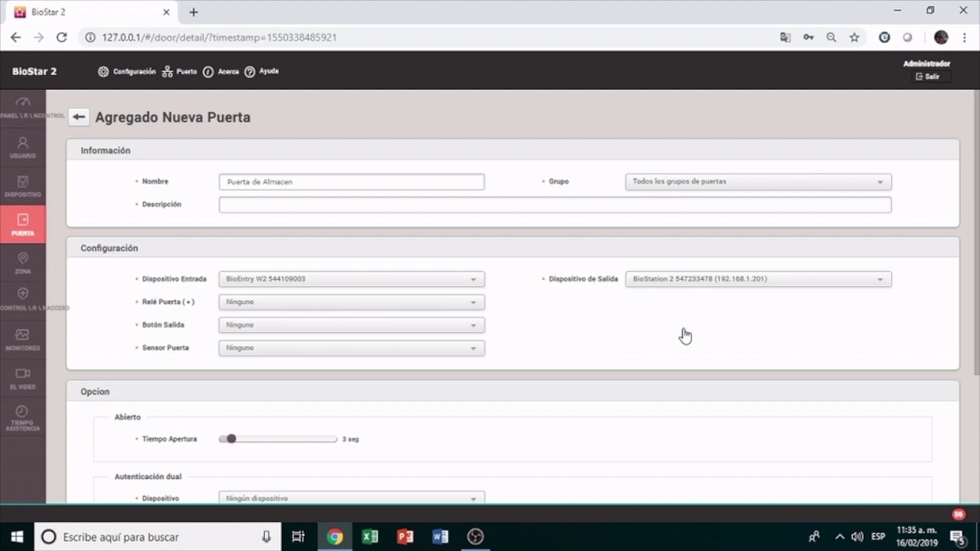Select the BioStar 2 browser tab
Image resolution: width=980 pixels, height=551 pixels.
coord(92,12)
